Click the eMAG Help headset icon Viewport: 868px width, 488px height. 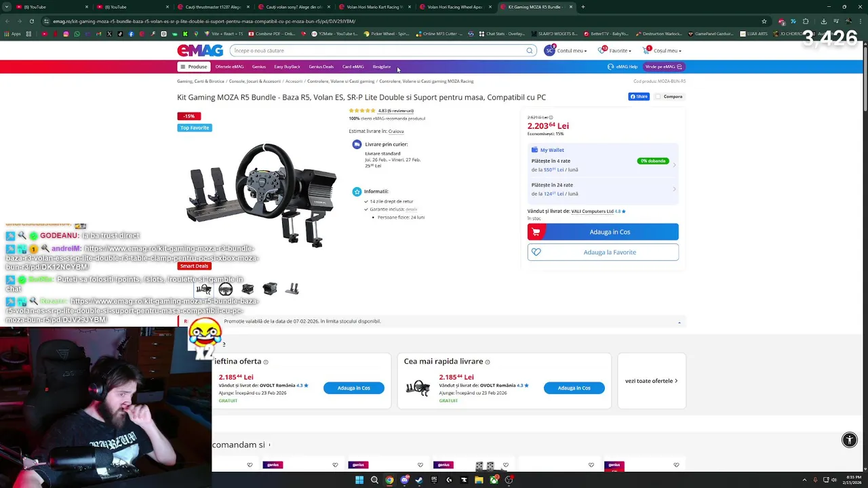pos(610,66)
